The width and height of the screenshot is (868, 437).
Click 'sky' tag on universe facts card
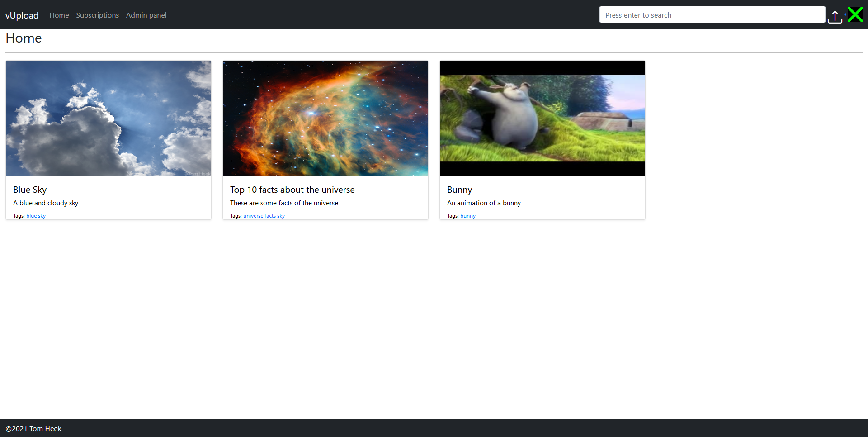click(281, 216)
